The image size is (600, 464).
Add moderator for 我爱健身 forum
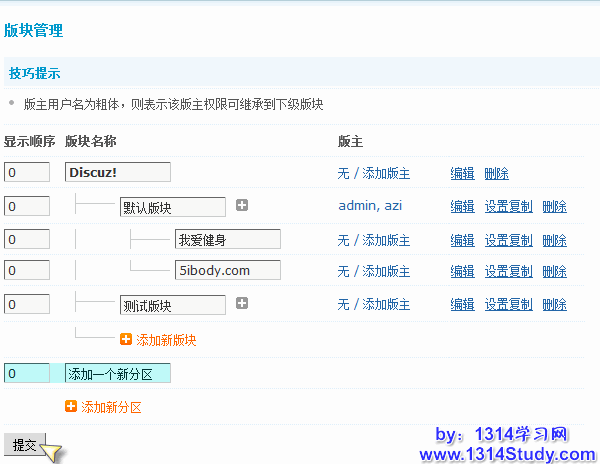[x=373, y=240]
